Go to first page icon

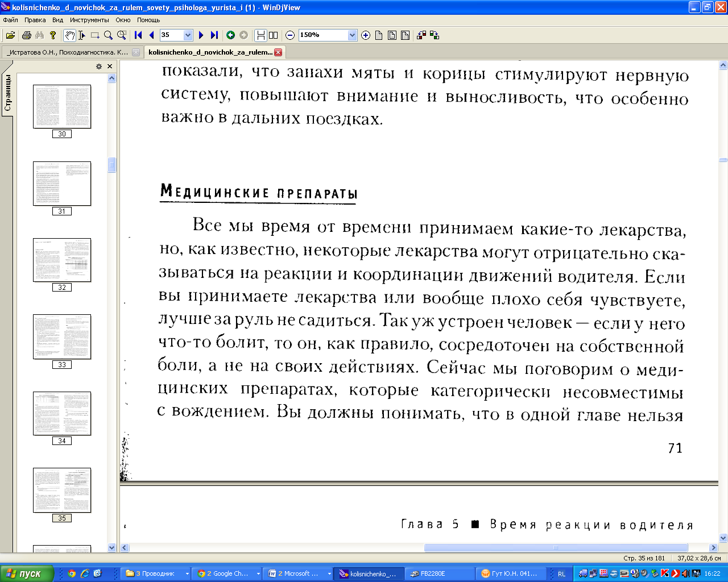138,35
